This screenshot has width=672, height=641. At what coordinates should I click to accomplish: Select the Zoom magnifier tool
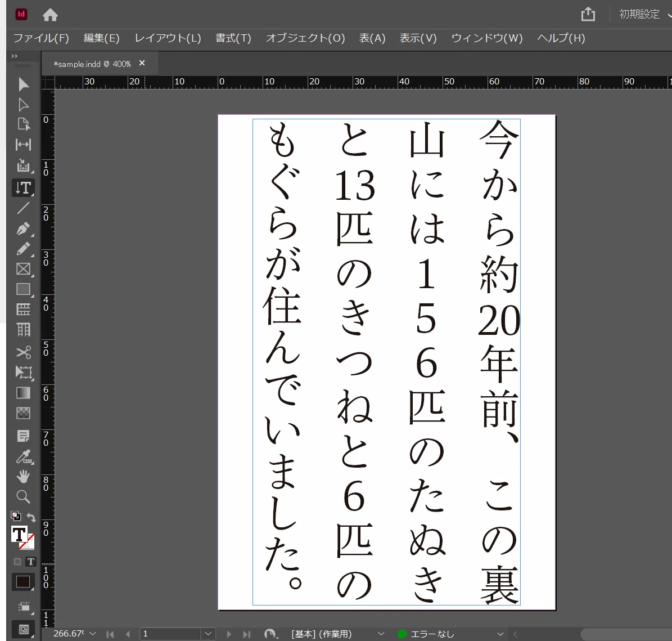[23, 497]
